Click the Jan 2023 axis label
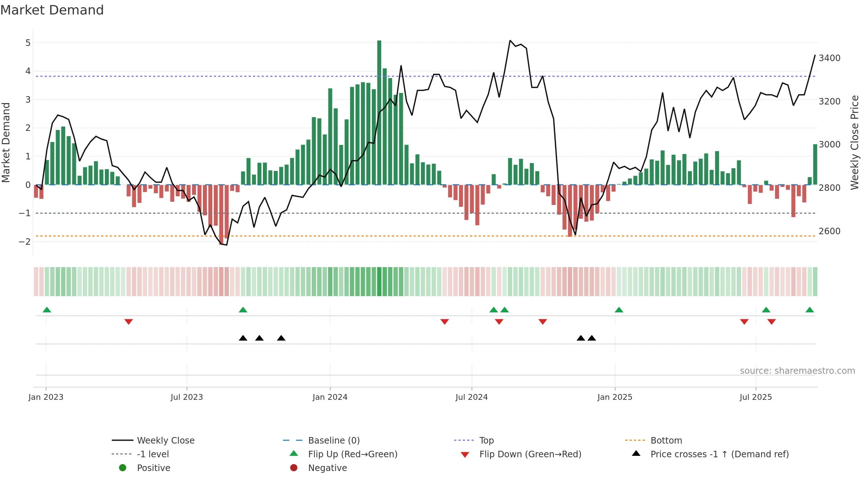 [46, 397]
